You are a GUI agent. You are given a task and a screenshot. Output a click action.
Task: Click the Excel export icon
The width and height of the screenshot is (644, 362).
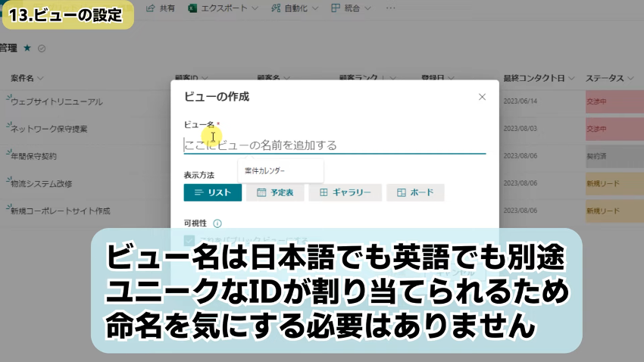[x=192, y=8]
